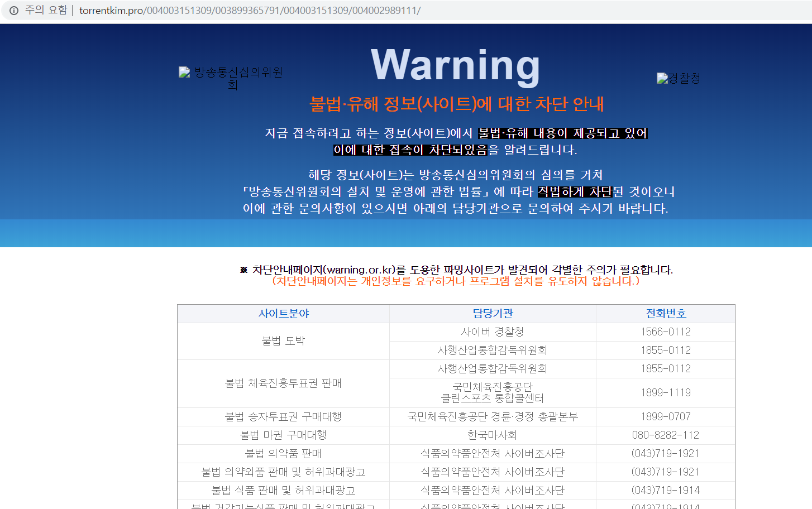Viewport: 812px width, 509px height.
Task: Click the orange 차단안내페이지는 개인정보를 요구하거나 notice
Action: pos(456,281)
